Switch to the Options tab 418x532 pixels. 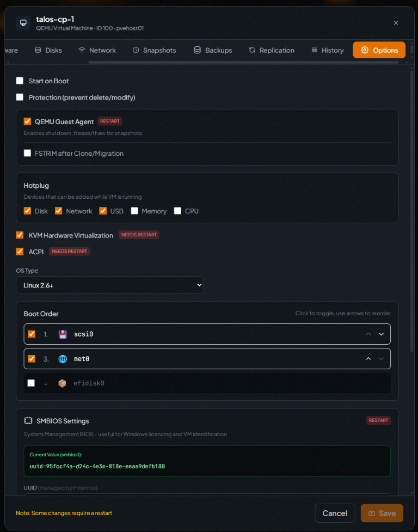point(379,50)
